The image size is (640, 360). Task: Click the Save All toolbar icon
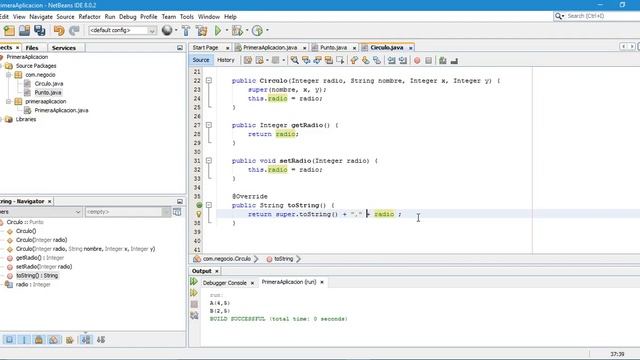click(x=40, y=31)
